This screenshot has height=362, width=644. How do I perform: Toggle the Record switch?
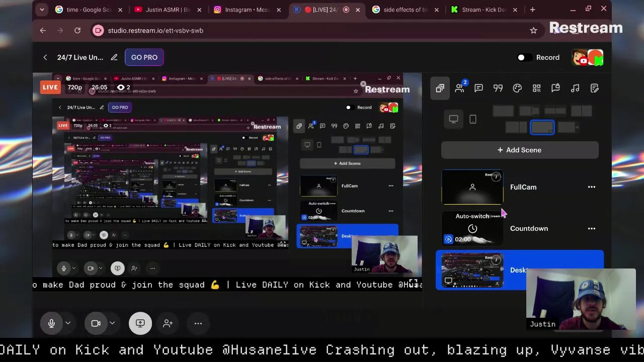coord(524,57)
